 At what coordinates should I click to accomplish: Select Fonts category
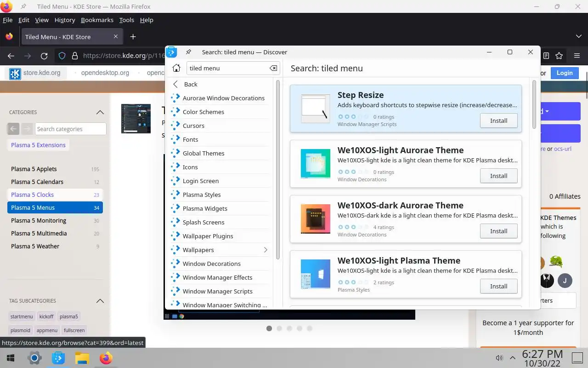pyautogui.click(x=219, y=139)
